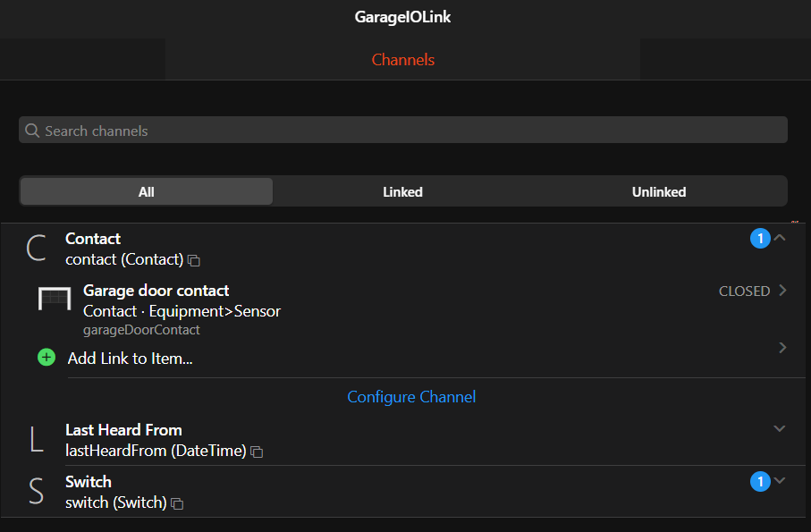Open the Channels tab
The height and width of the screenshot is (532, 811).
click(x=403, y=60)
